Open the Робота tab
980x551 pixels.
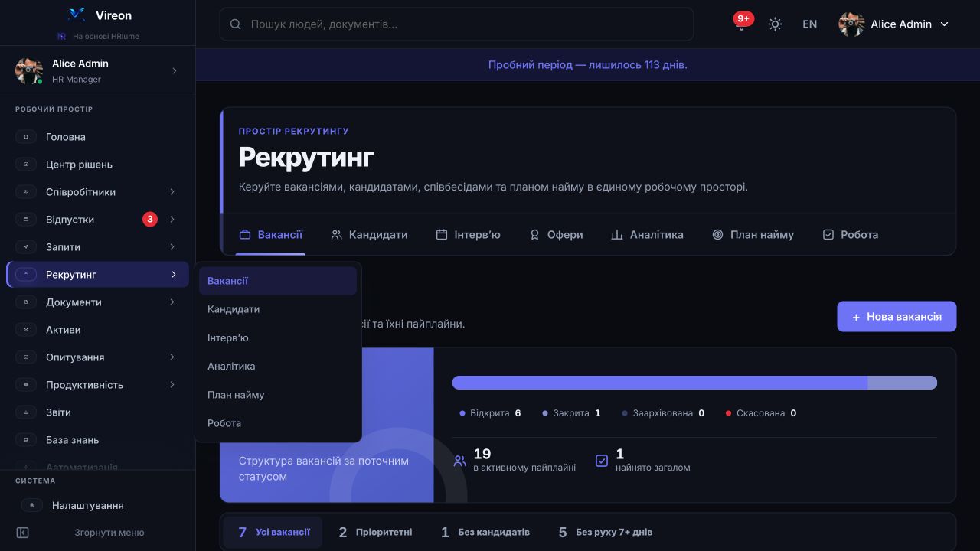point(850,235)
